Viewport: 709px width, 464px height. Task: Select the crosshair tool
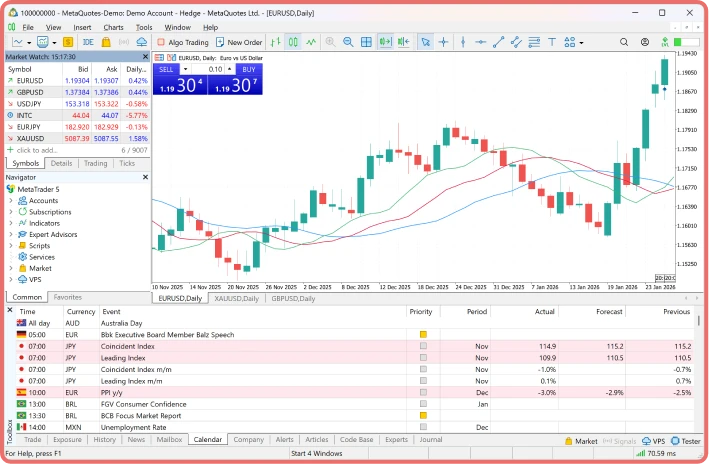(443, 42)
